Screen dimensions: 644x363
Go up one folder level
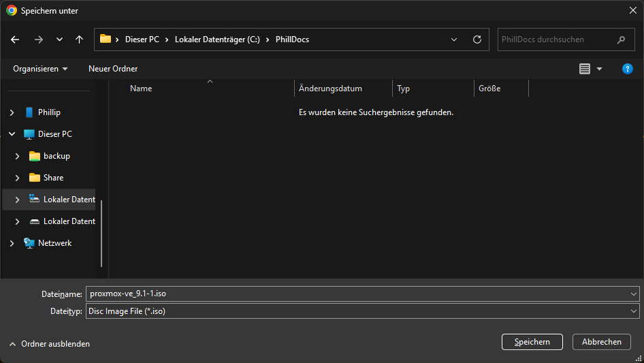tap(80, 40)
